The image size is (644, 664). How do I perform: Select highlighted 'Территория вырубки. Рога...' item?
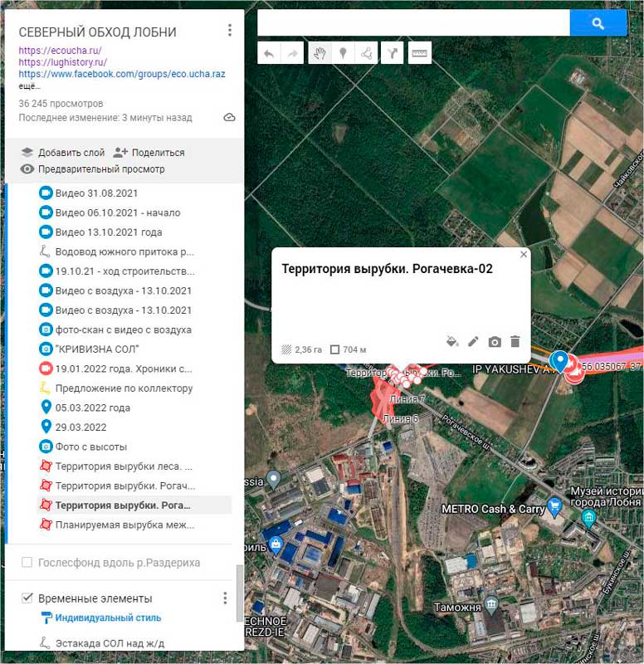tap(134, 505)
